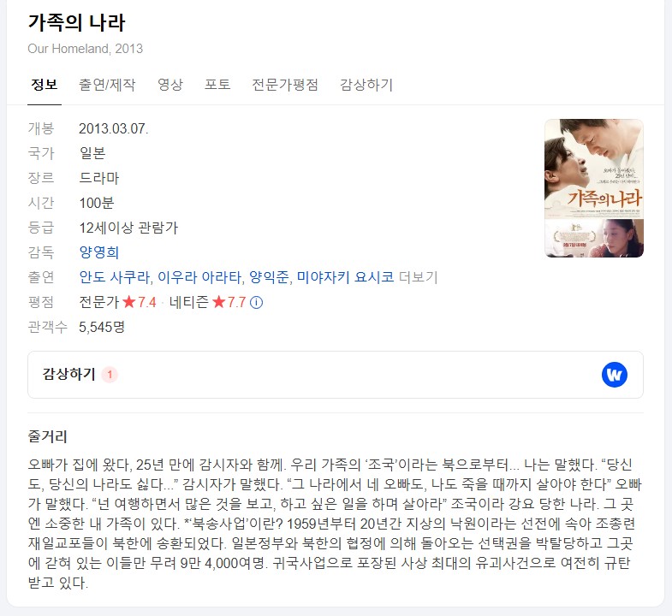Viewport: 672px width, 616px height.
Task: Click the 감상하기 box heading
Action: coord(68,375)
